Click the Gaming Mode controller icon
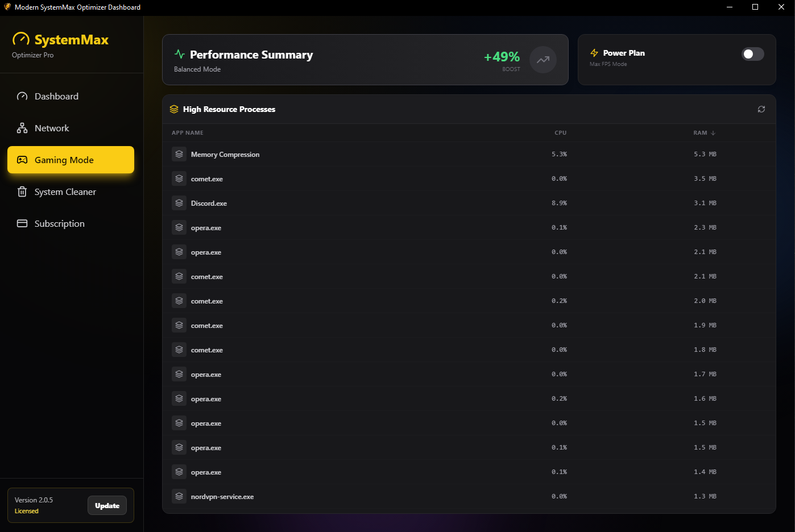795x532 pixels. [22, 160]
